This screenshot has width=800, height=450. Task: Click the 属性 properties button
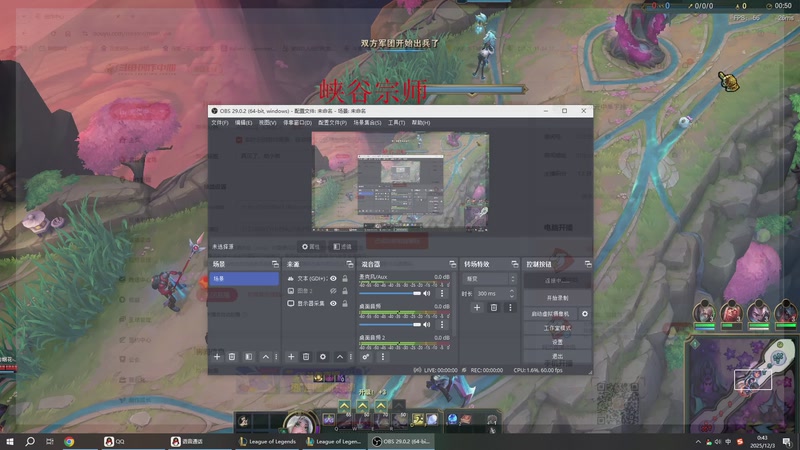pyautogui.click(x=311, y=246)
